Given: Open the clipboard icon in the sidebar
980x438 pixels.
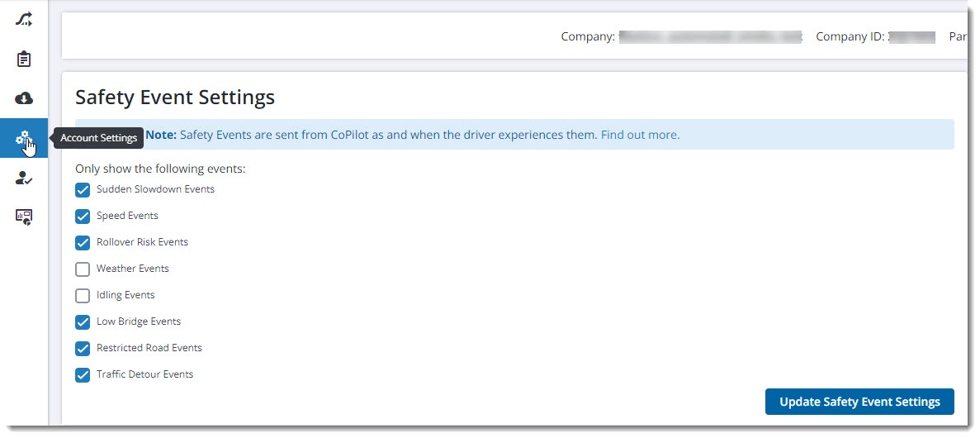Looking at the screenshot, I should pos(24,59).
